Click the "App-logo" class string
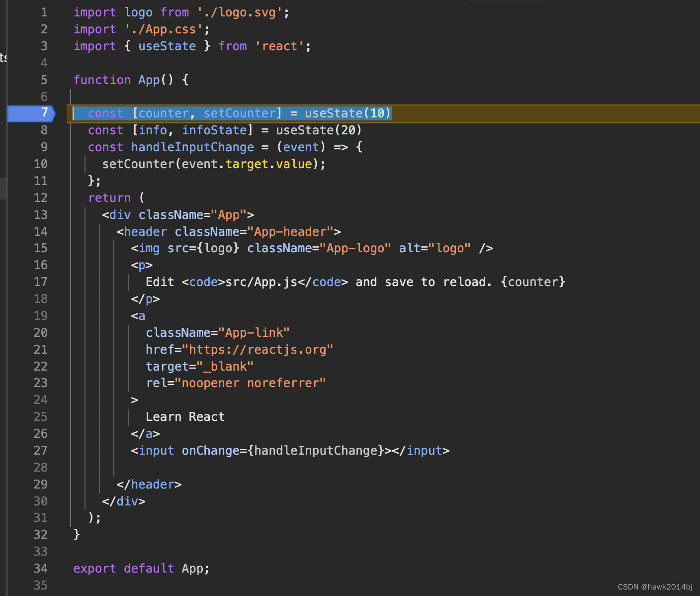Viewport: 700px width, 596px height. [x=355, y=248]
